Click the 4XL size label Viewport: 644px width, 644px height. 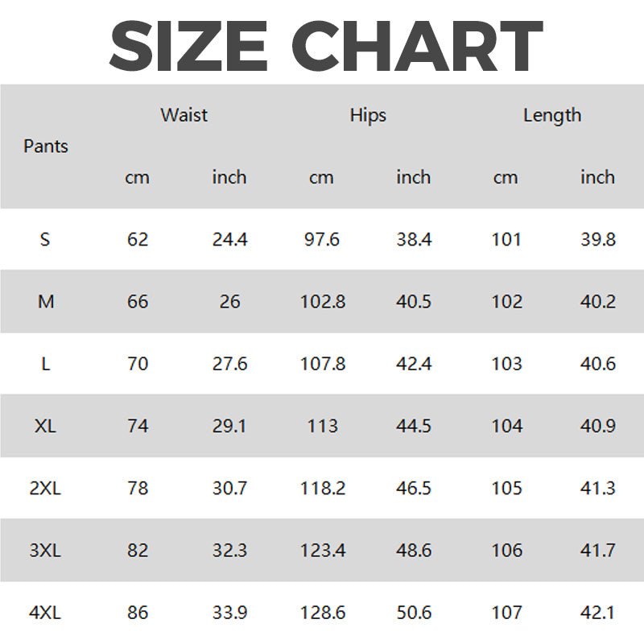(46, 613)
